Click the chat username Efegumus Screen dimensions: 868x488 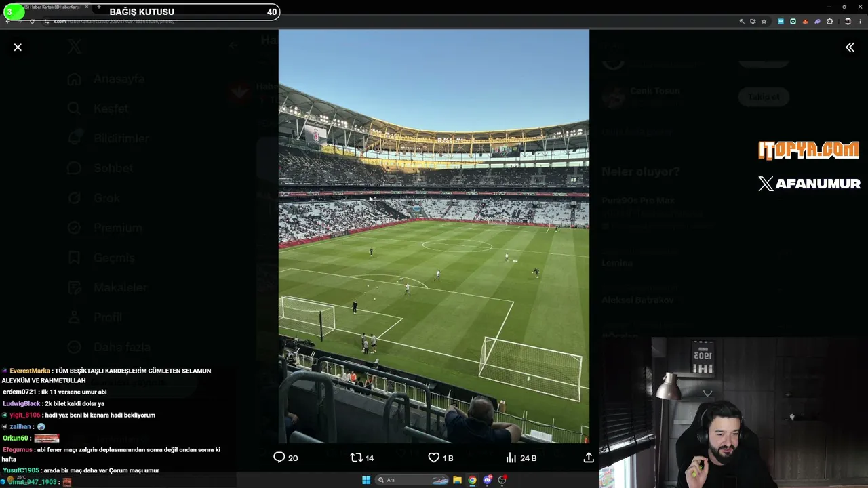click(x=18, y=449)
